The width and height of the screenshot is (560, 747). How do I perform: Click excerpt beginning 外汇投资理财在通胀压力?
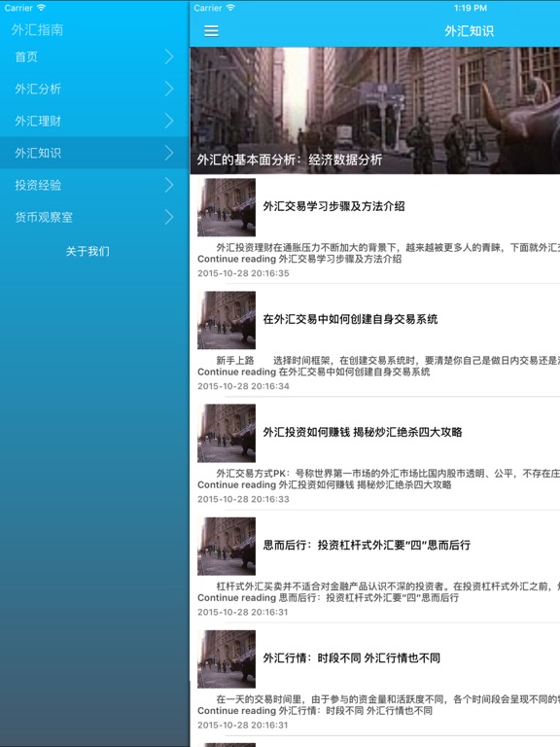coord(388,248)
